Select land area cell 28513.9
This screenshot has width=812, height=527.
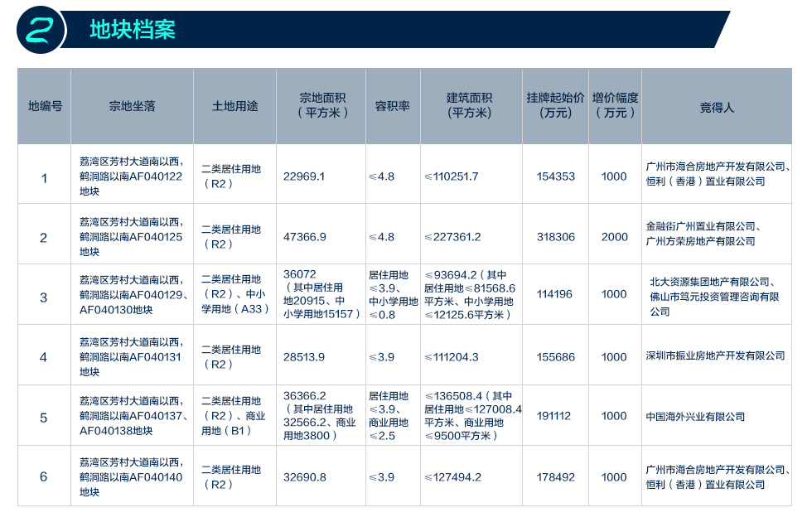pyautogui.click(x=304, y=356)
